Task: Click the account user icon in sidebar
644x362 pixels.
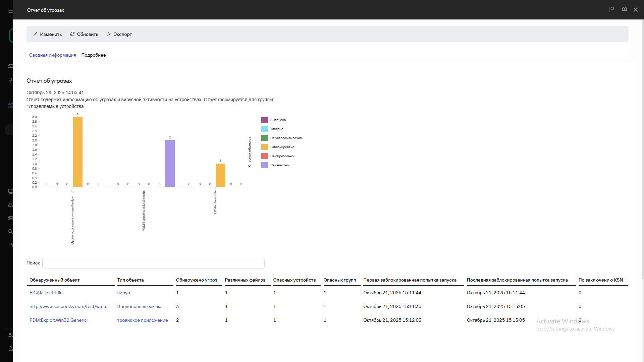Action: (10, 349)
